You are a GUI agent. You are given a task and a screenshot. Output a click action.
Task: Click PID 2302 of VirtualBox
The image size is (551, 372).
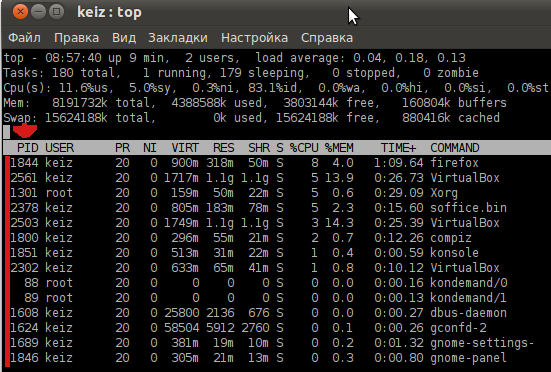pos(24,268)
